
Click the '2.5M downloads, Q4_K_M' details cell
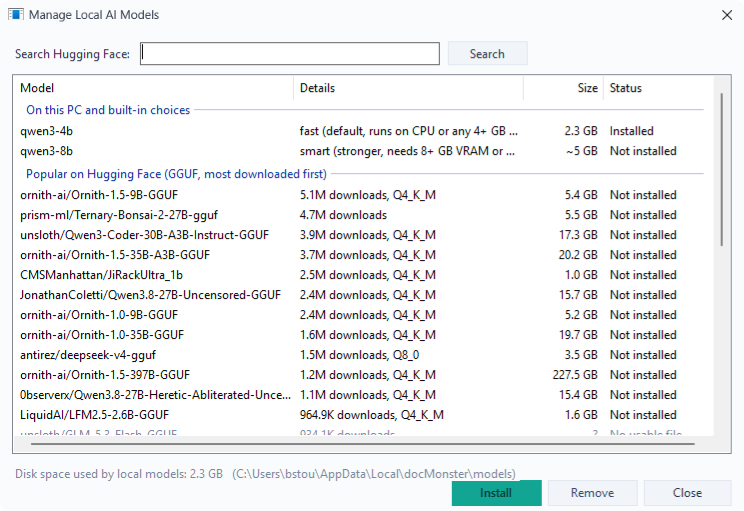(x=368, y=275)
